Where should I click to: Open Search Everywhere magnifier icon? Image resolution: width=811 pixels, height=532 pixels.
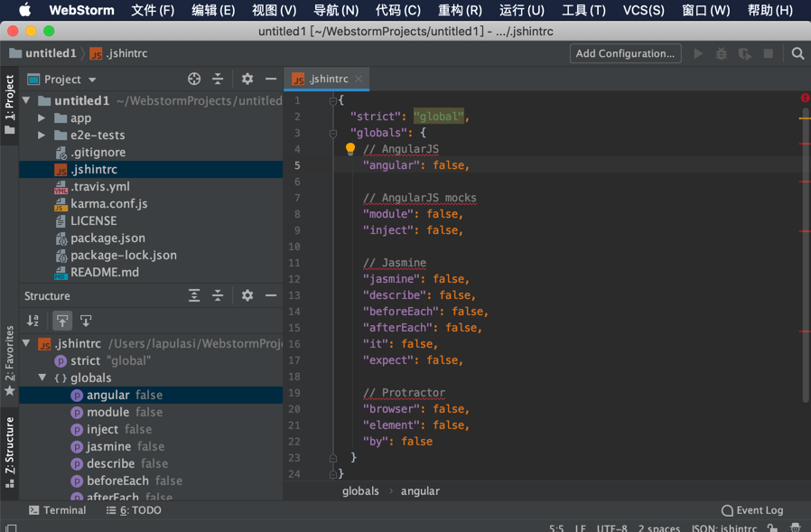(x=797, y=53)
